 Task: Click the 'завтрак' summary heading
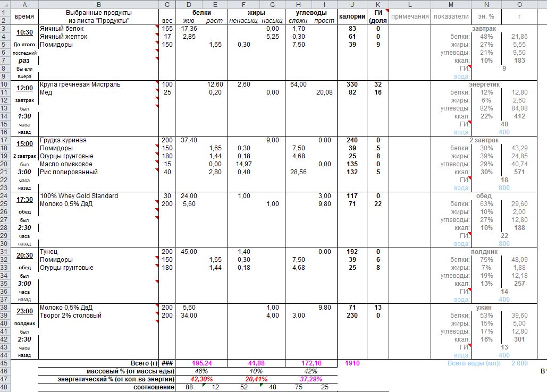pyautogui.click(x=484, y=29)
